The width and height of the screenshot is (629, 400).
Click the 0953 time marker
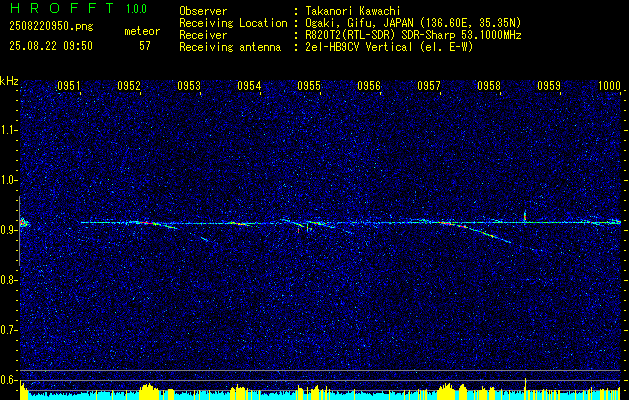[189, 85]
